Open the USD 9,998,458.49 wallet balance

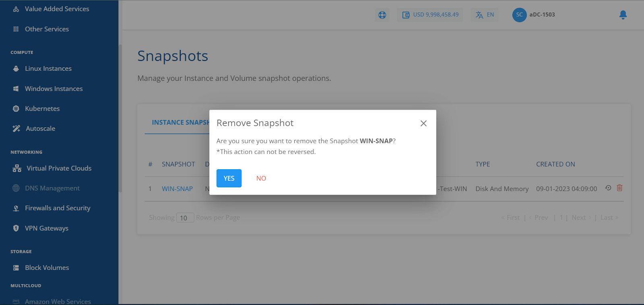tap(430, 15)
